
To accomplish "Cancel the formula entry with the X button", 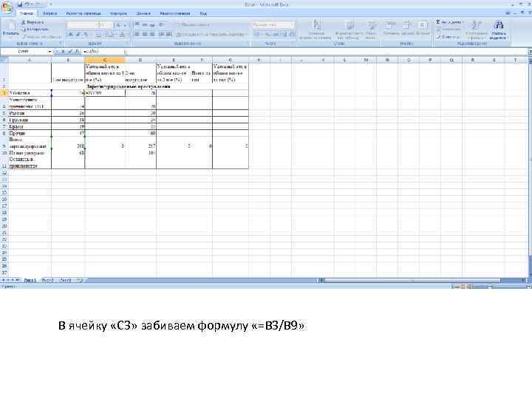I will tap(64, 51).
